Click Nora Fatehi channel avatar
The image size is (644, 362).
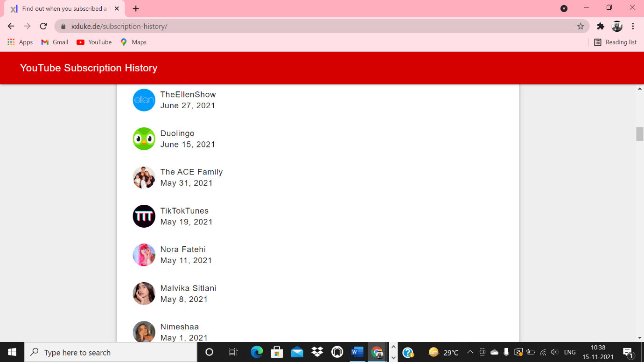144,255
